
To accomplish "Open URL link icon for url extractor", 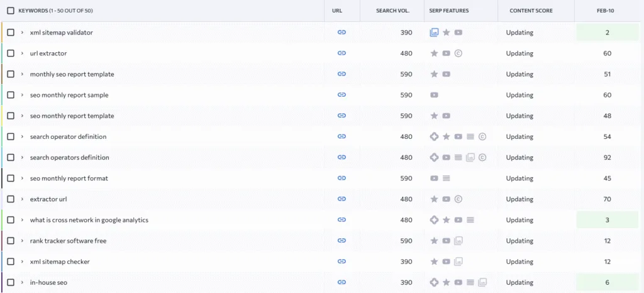I will pyautogui.click(x=341, y=53).
